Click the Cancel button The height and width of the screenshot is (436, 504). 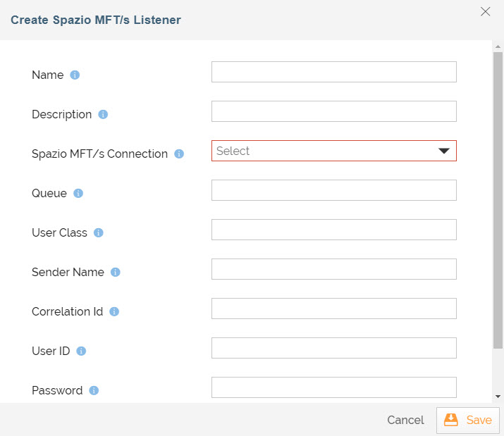click(x=405, y=420)
